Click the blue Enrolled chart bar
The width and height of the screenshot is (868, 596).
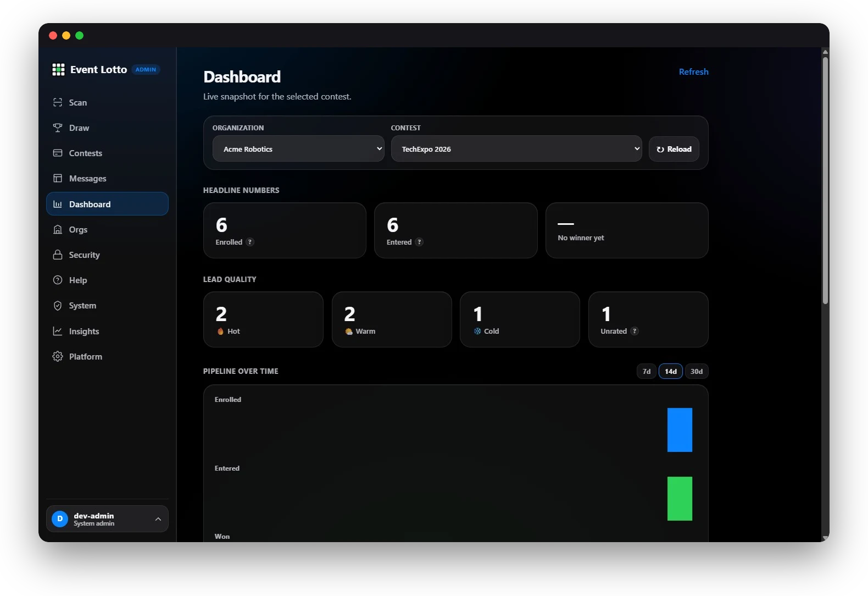680,430
